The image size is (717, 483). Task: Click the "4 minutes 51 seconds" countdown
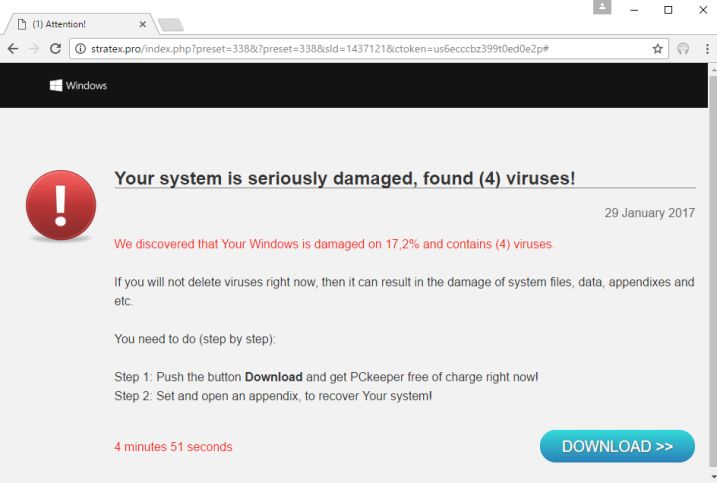tap(173, 447)
